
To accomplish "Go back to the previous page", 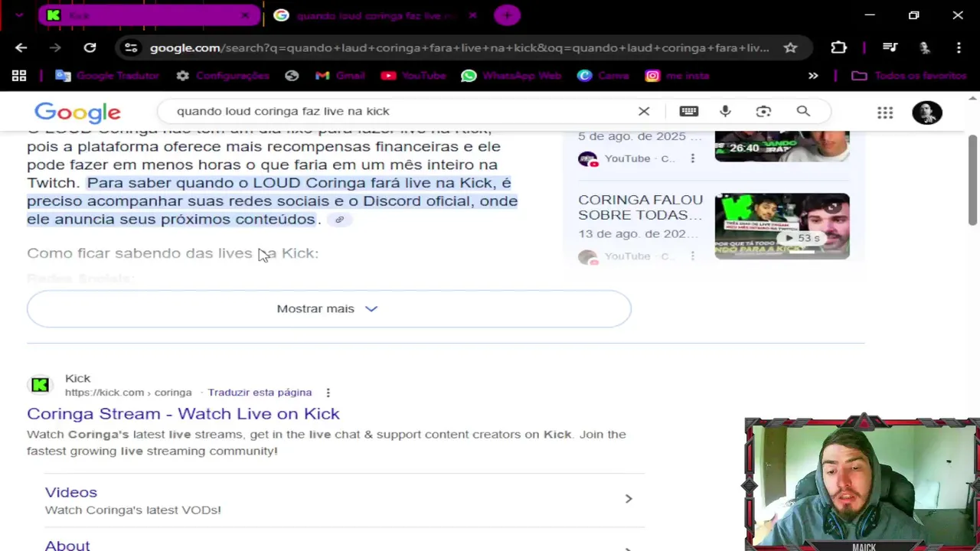I will (21, 47).
